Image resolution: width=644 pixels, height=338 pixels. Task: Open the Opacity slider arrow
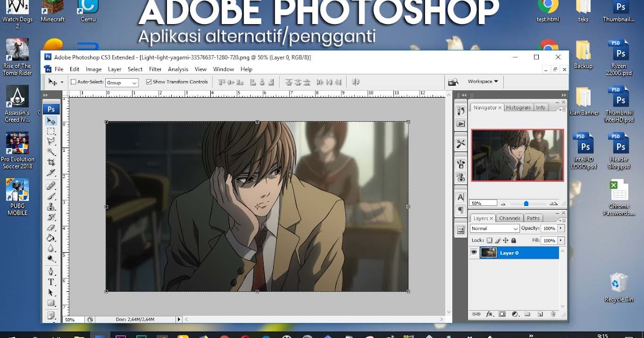[x=561, y=229]
